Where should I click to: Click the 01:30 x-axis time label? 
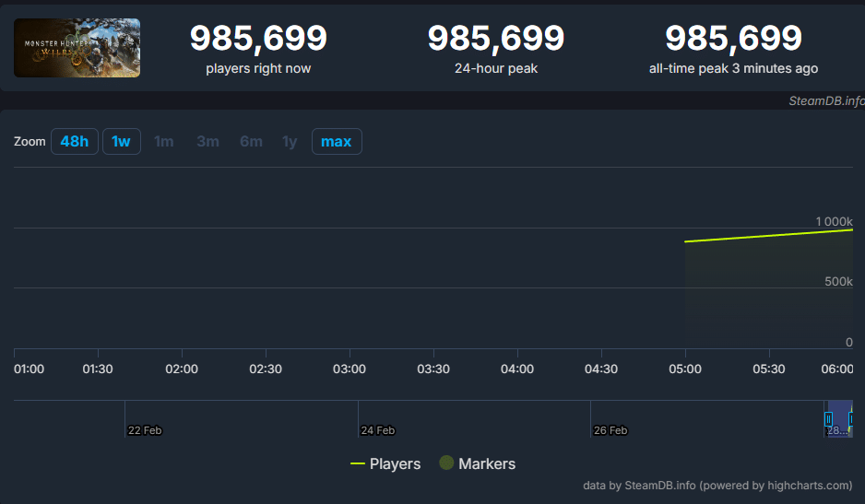pyautogui.click(x=98, y=369)
